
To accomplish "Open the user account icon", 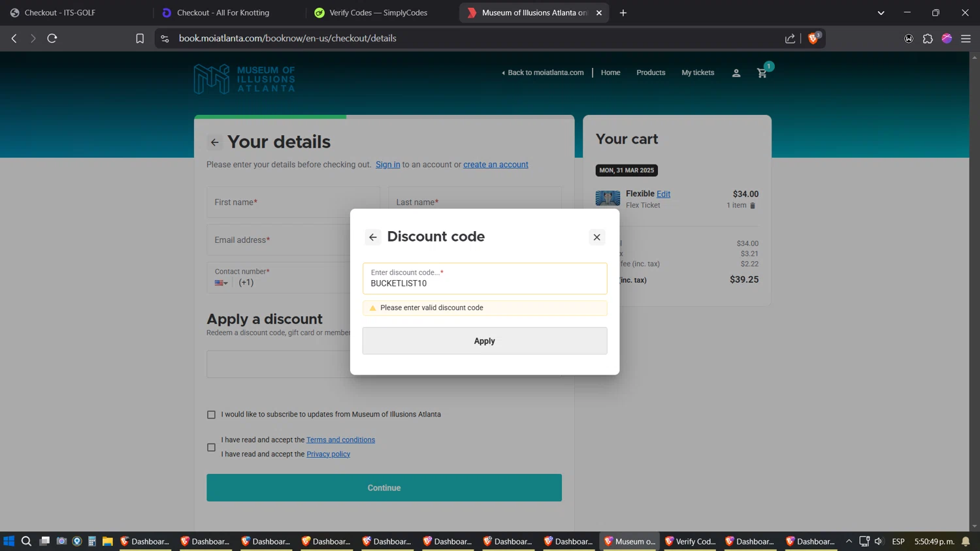I will [736, 72].
